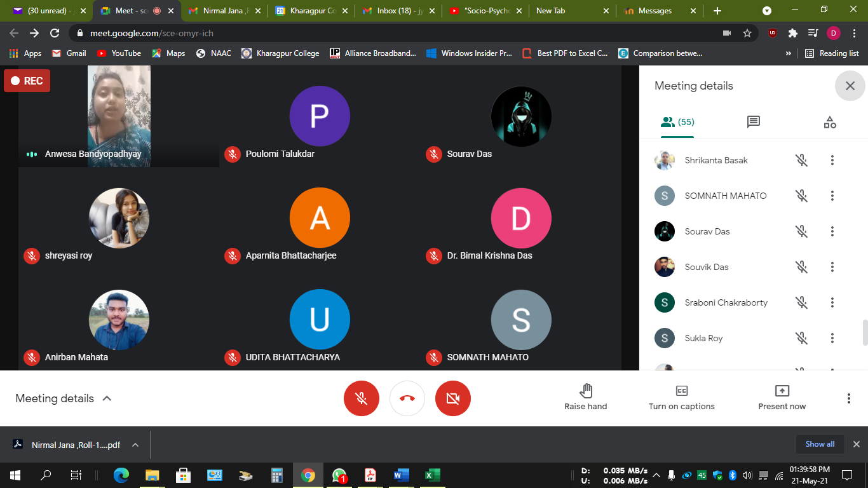Click Show all downloads
Screen dimensions: 868x488
(820, 444)
